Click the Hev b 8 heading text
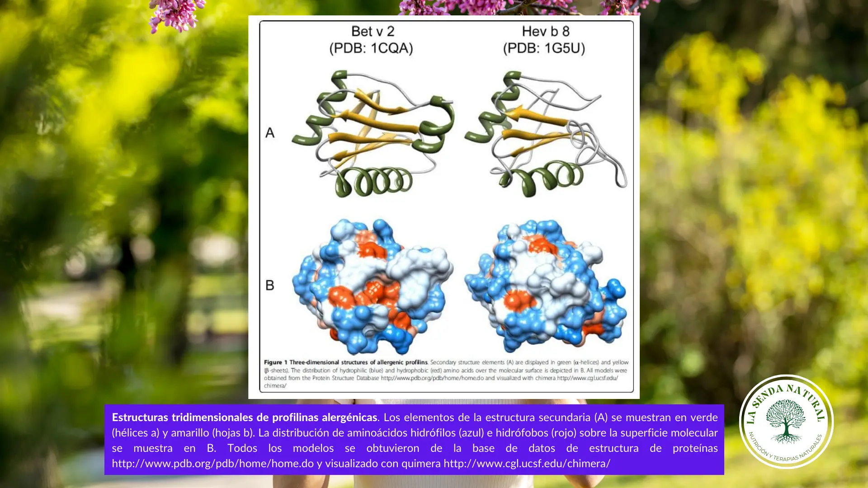This screenshot has height=488, width=868. (x=545, y=31)
